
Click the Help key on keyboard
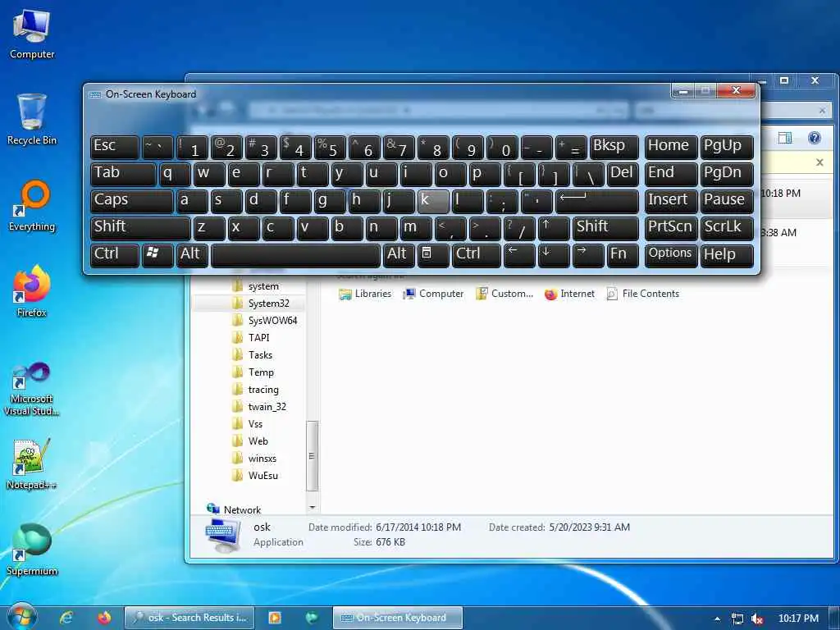pos(727,255)
